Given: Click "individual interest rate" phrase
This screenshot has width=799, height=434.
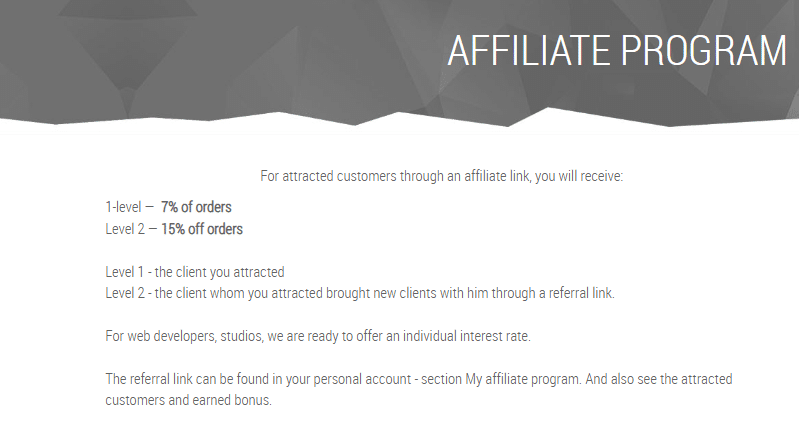Looking at the screenshot, I should (466, 336).
